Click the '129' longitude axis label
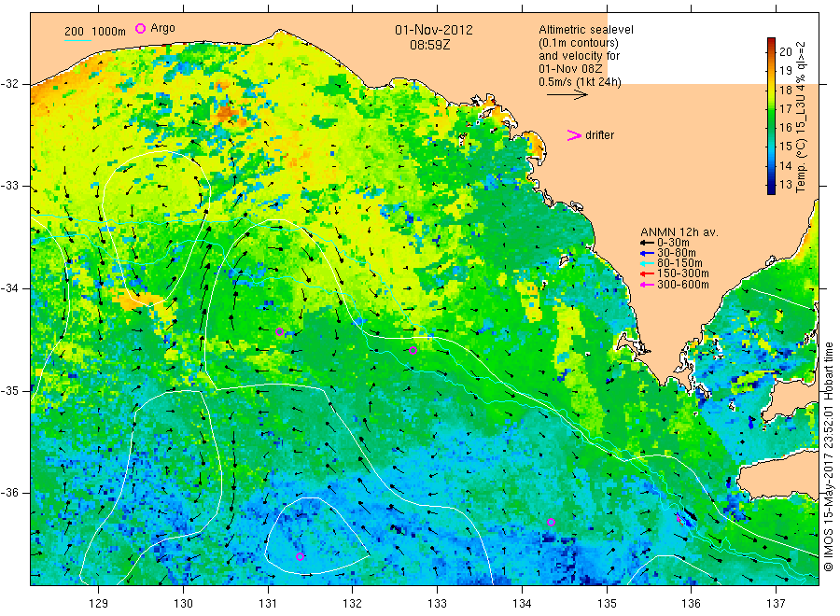This screenshot has width=840, height=616. click(99, 604)
